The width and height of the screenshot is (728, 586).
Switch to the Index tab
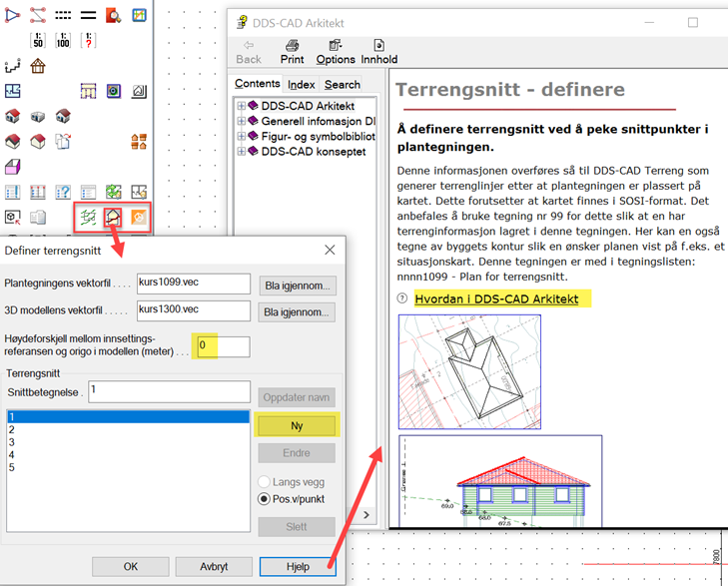pyautogui.click(x=302, y=85)
